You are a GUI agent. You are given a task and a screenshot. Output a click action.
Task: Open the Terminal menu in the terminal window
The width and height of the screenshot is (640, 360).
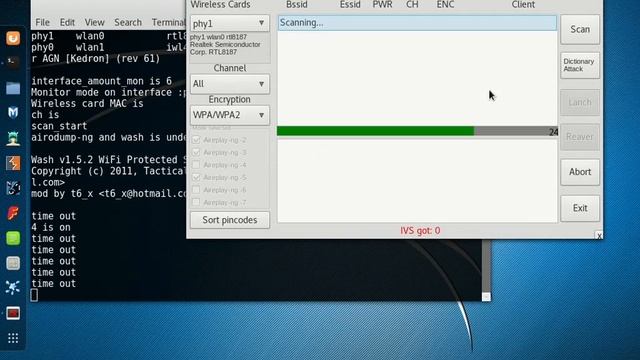[168, 22]
